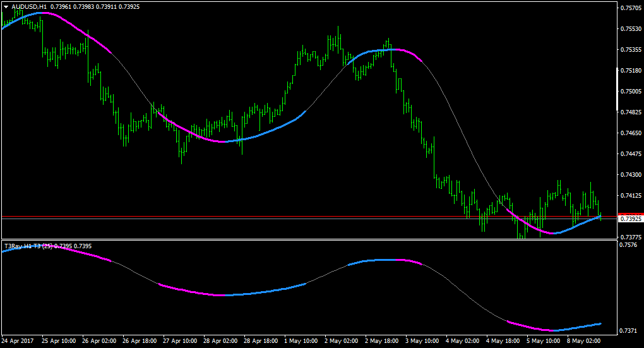
Task: Click the 0.73925 current price tag
Action: [631, 219]
